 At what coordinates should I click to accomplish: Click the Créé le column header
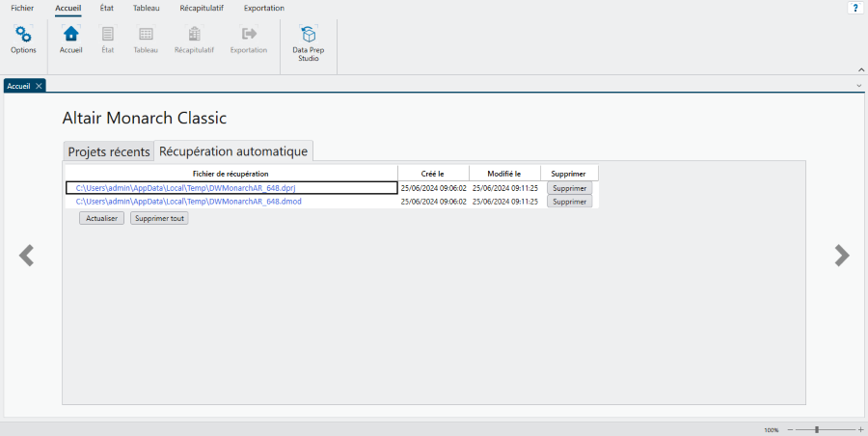coord(433,174)
